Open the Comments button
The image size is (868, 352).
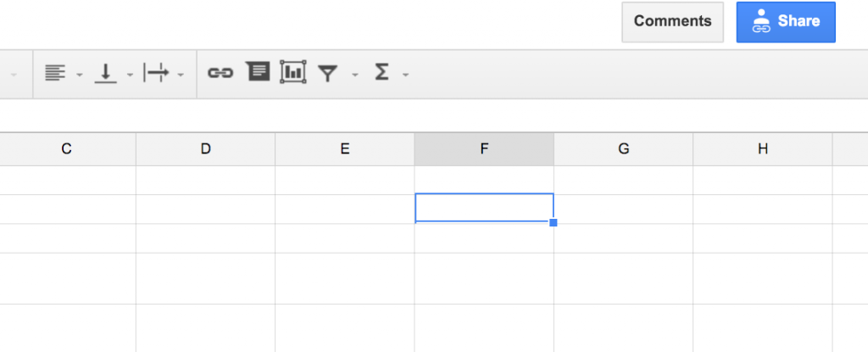[x=672, y=21]
